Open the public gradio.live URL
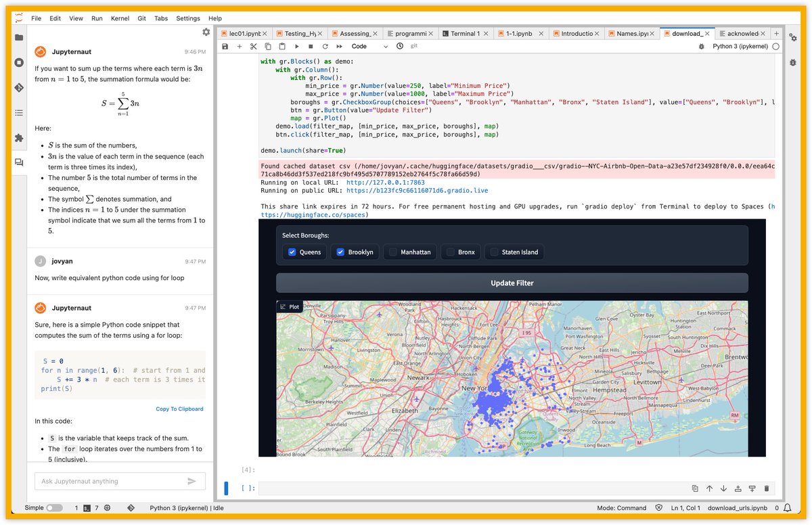The height and width of the screenshot is (525, 812). tap(417, 191)
